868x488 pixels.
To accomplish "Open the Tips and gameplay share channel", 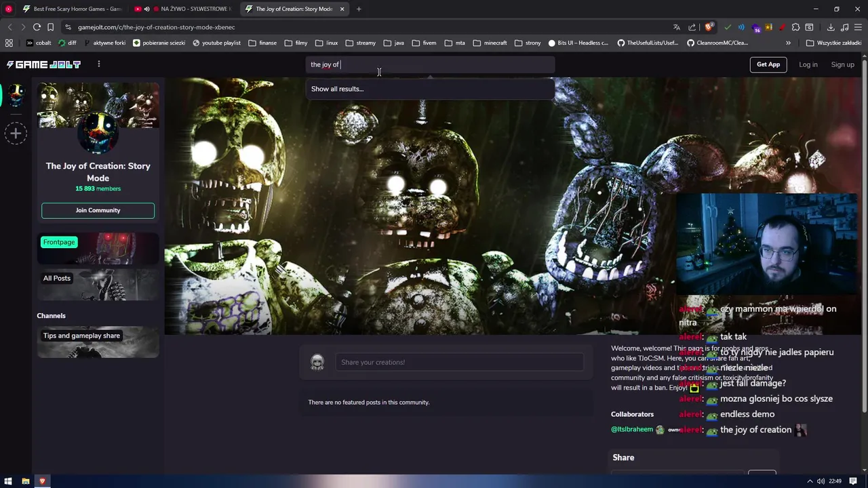I will click(x=98, y=342).
